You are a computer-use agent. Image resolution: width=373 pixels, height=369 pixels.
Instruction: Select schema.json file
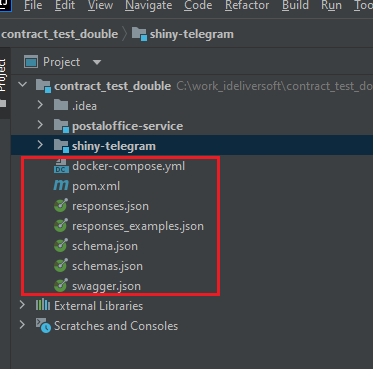[105, 246]
